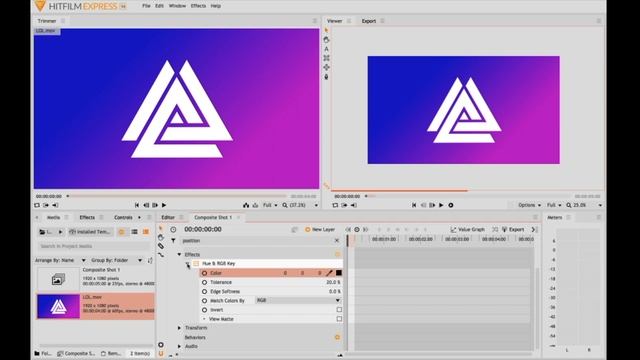Screen dimensions: 640x360
Task: Toggle loop playback in Viewer
Action: pos(335,205)
